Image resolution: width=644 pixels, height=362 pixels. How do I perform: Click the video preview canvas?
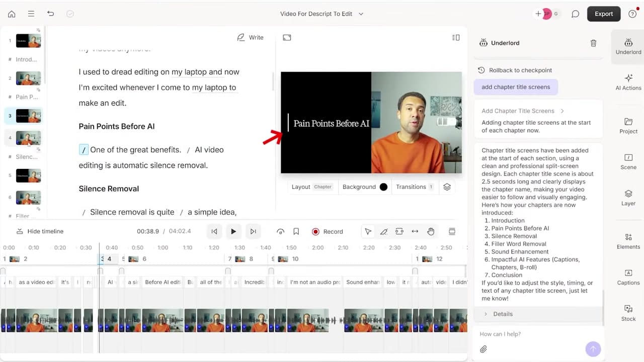point(371,123)
